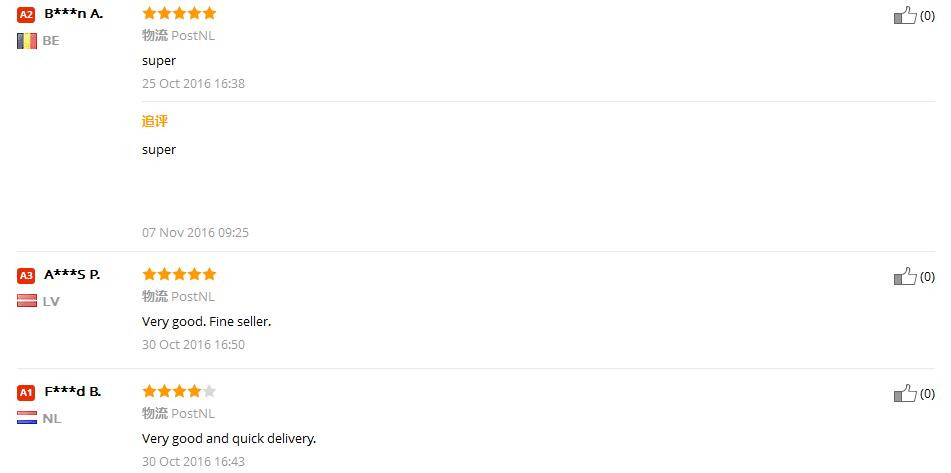Click the like count beside B***n A. thumbs-up
The height and width of the screenshot is (473, 951).
927,16
